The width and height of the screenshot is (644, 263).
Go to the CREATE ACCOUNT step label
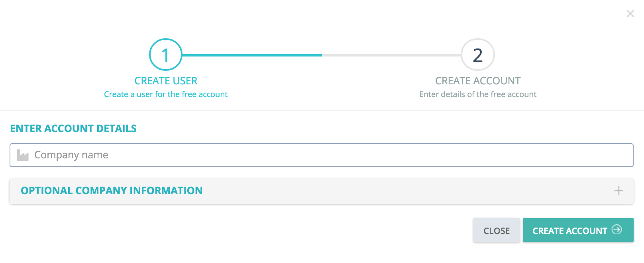tap(478, 81)
